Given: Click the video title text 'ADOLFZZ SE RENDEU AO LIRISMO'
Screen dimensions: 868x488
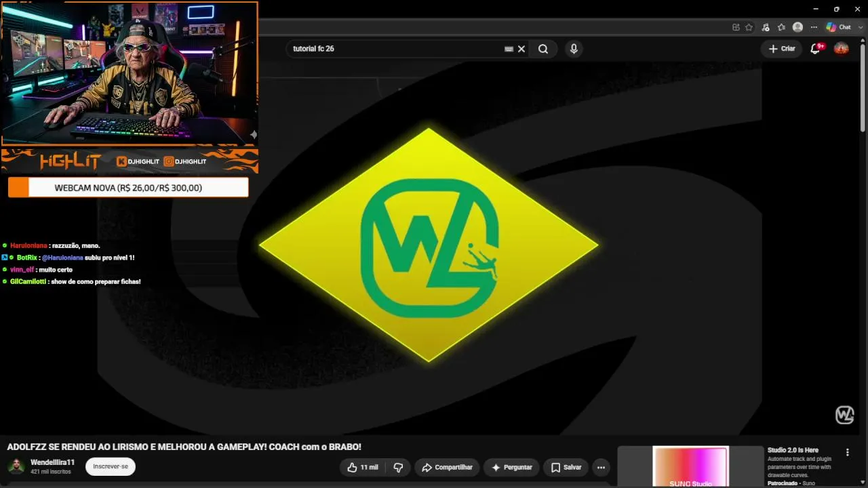Looking at the screenshot, I should point(184,447).
